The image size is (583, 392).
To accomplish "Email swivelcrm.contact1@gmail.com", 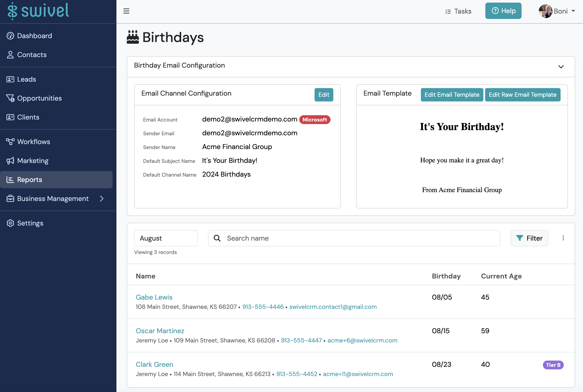I will pyautogui.click(x=333, y=307).
